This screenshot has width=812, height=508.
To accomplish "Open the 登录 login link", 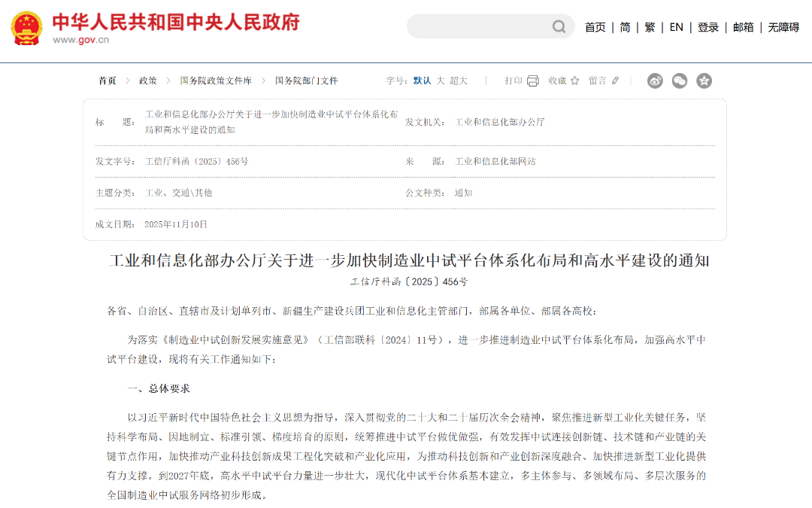I will [708, 28].
